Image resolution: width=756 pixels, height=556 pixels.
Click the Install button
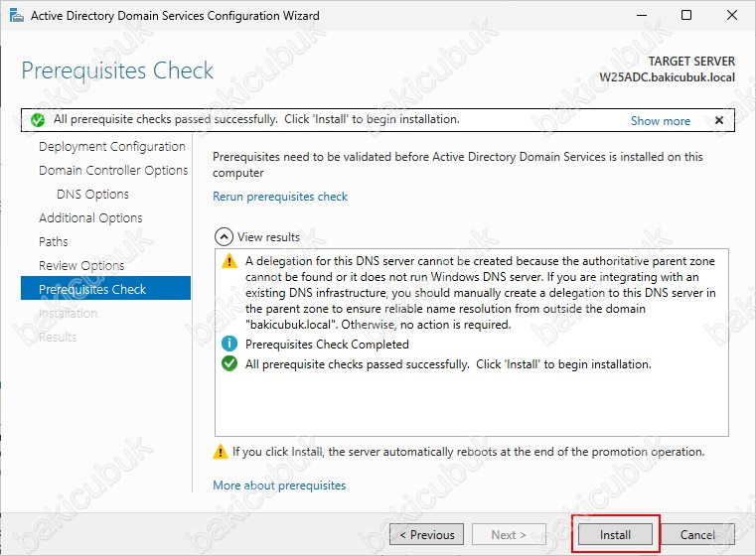pyautogui.click(x=615, y=535)
